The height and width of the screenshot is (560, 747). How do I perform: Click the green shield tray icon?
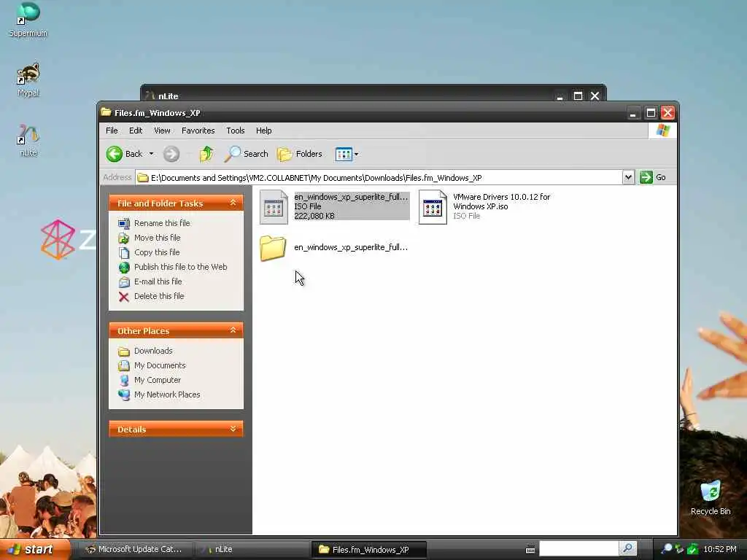[x=692, y=549]
